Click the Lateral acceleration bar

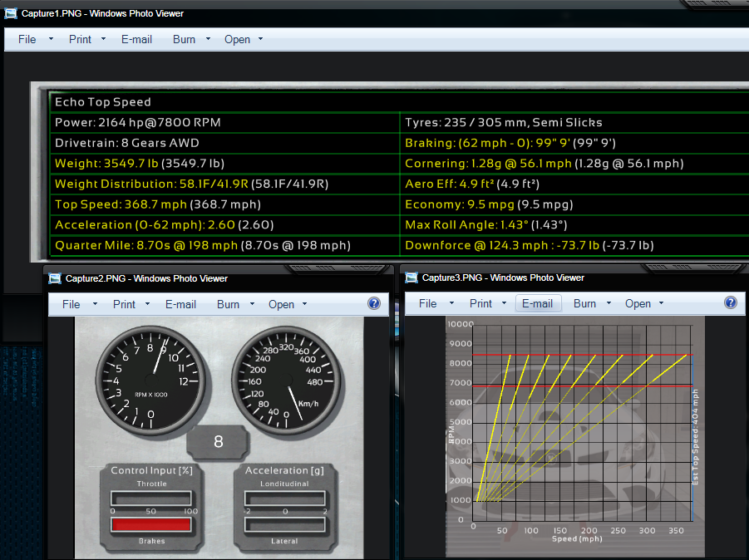coord(285,524)
